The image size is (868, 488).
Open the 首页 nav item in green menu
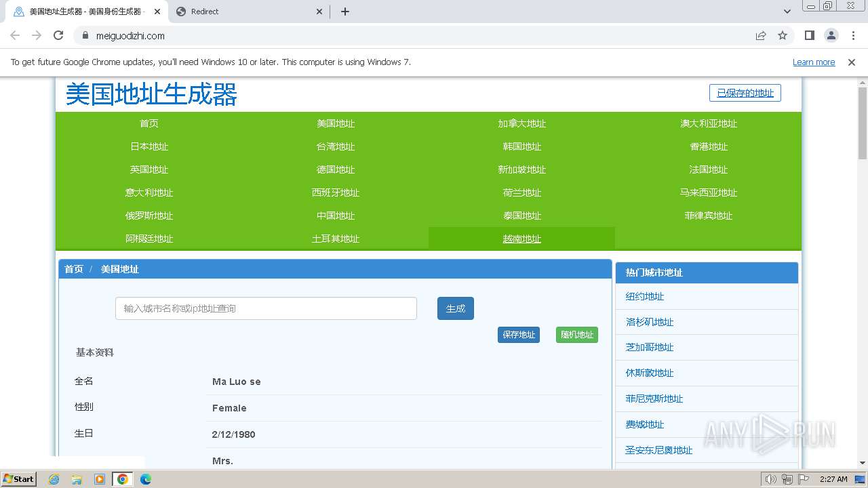pyautogui.click(x=149, y=123)
